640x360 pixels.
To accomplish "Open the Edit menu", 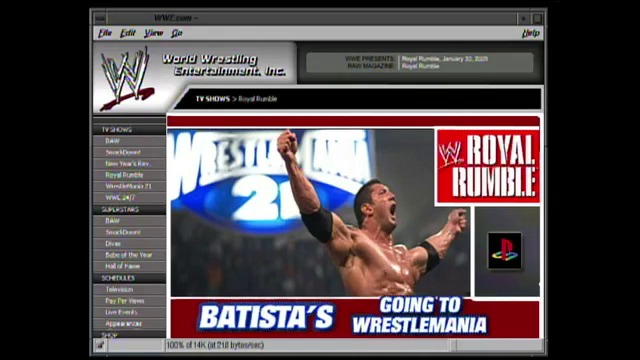I will tap(127, 33).
